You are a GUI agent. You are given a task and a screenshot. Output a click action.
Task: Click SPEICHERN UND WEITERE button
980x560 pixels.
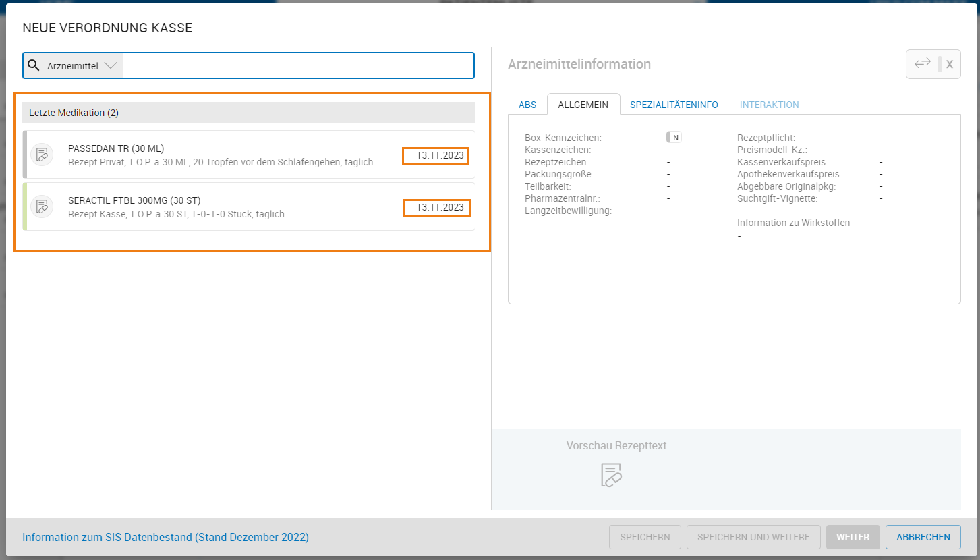[753, 537]
